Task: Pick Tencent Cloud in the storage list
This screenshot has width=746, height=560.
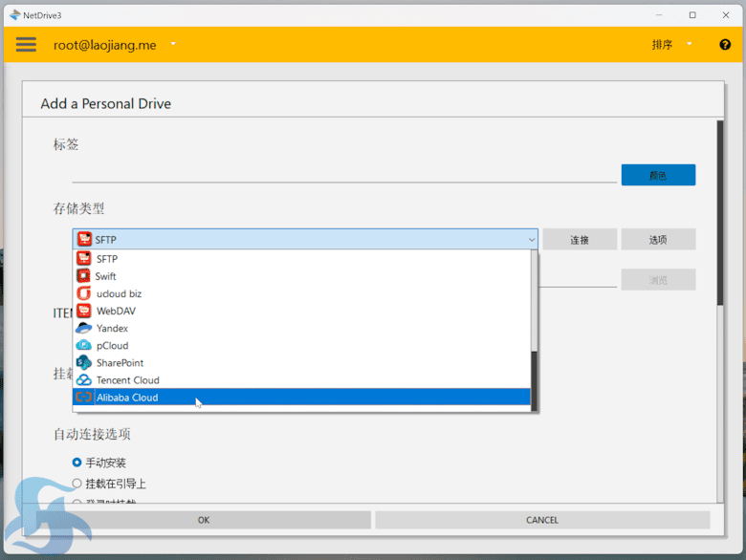Action: pyautogui.click(x=301, y=380)
